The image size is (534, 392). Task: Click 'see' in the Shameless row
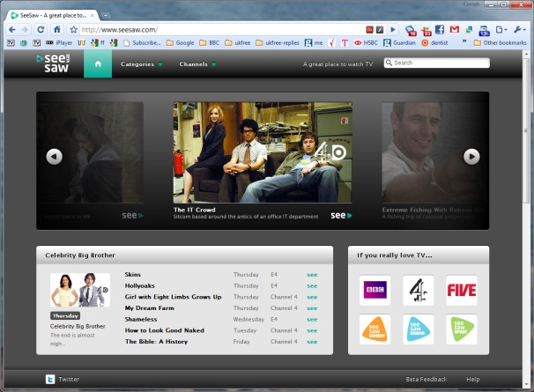click(312, 320)
